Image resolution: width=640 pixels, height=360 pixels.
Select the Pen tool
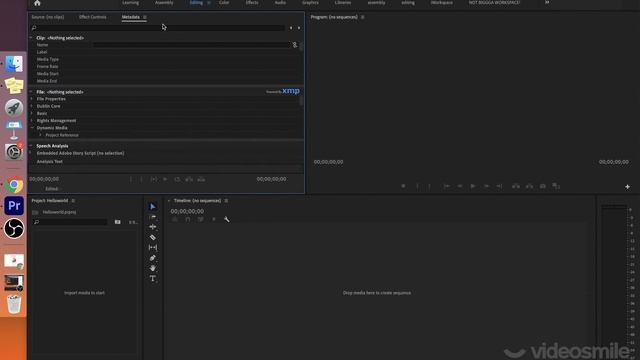click(153, 258)
